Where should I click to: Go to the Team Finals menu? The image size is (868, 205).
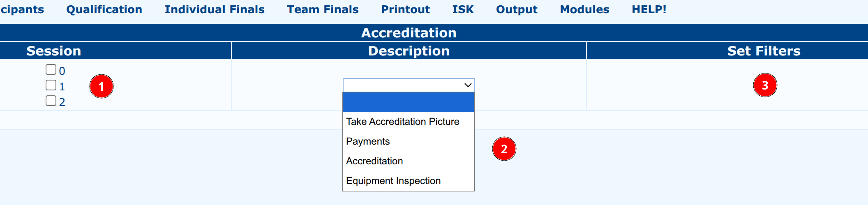(x=323, y=9)
